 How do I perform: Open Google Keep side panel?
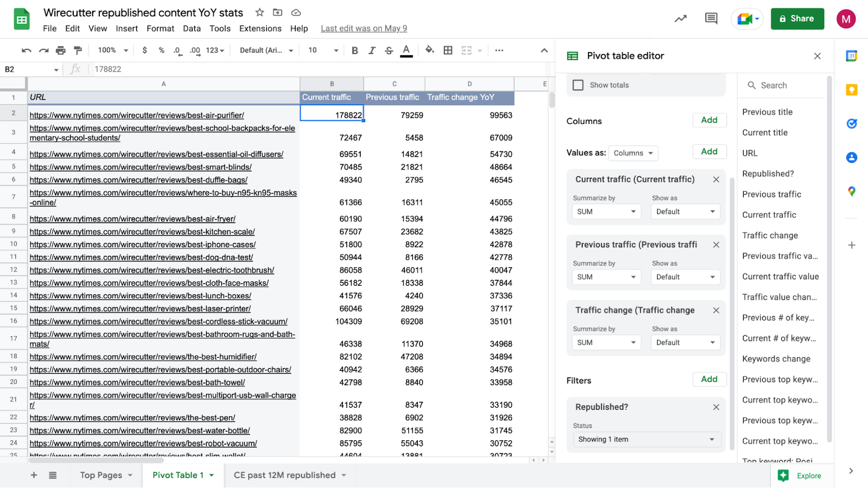point(852,90)
